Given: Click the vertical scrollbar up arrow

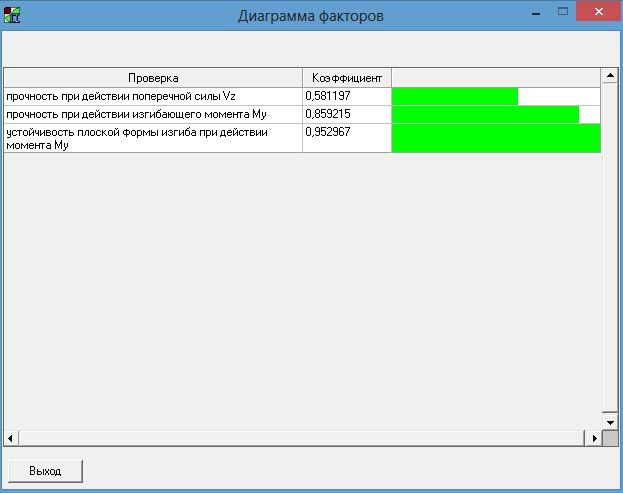Looking at the screenshot, I should click(607, 76).
